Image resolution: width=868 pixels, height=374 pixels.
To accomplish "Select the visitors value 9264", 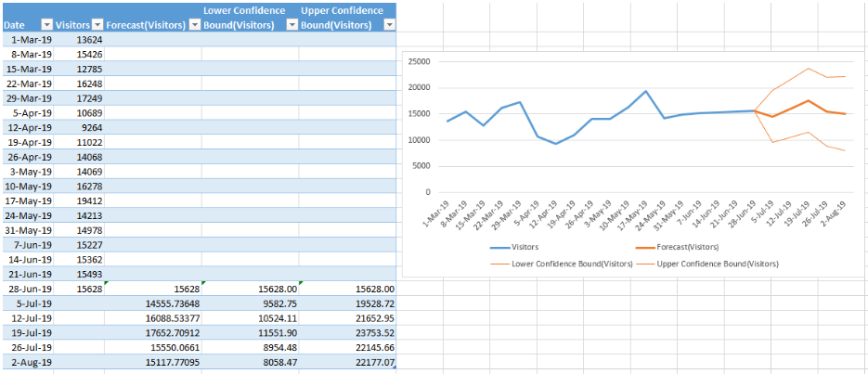I will coord(79,128).
